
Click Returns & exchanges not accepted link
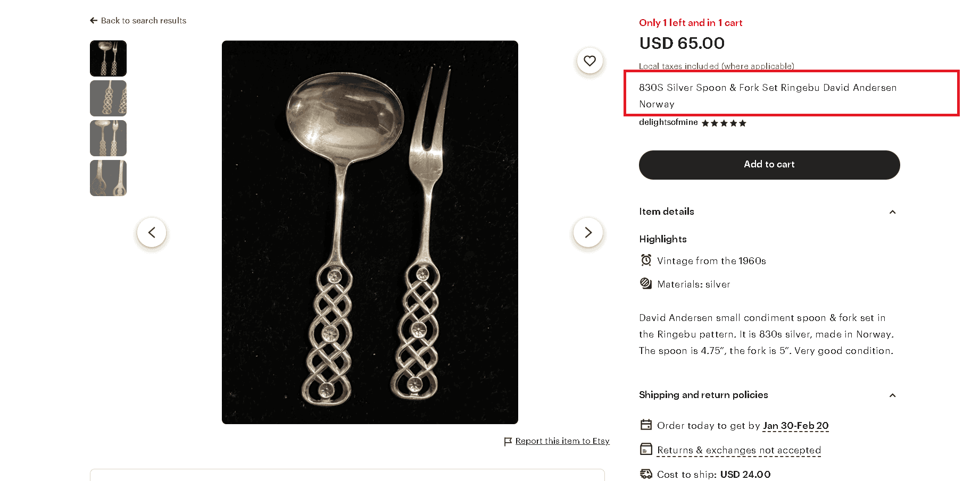738,450
